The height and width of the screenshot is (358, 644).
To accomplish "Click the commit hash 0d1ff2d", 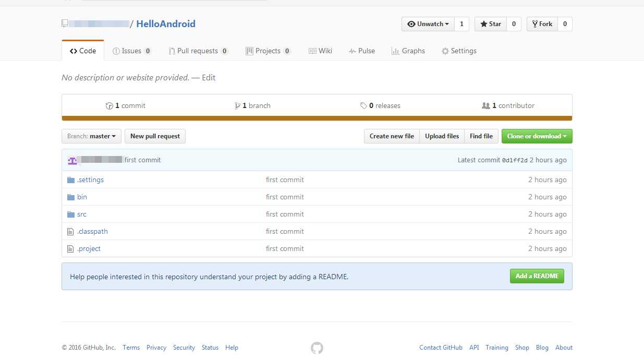I will point(515,160).
